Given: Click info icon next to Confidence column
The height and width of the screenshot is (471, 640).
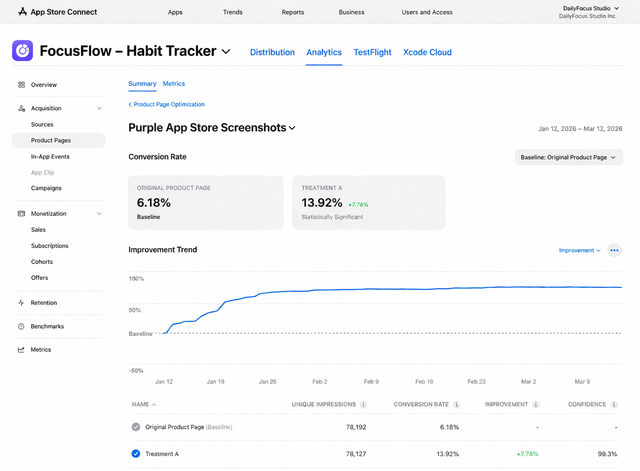Looking at the screenshot, I should click(614, 404).
